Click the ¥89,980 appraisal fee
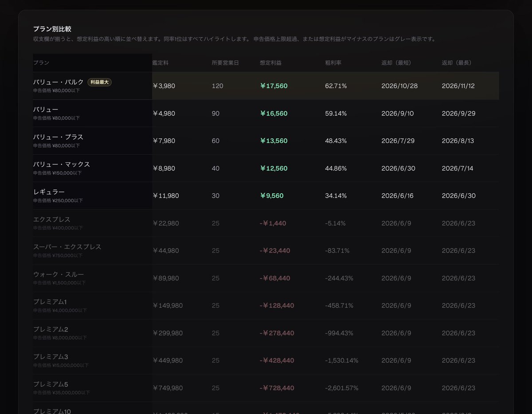The height and width of the screenshot is (414, 532). coord(166,278)
